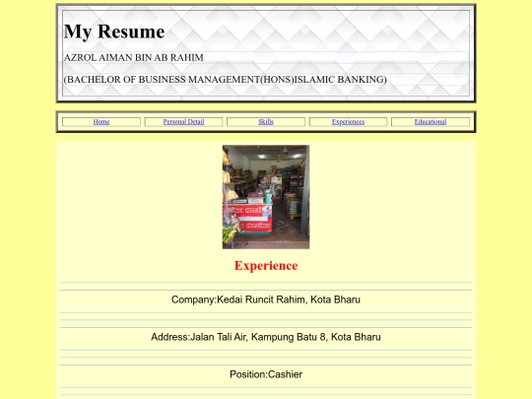This screenshot has height=399, width=532.
Task: Click the Position:Cashier text
Action: pyautogui.click(x=266, y=374)
